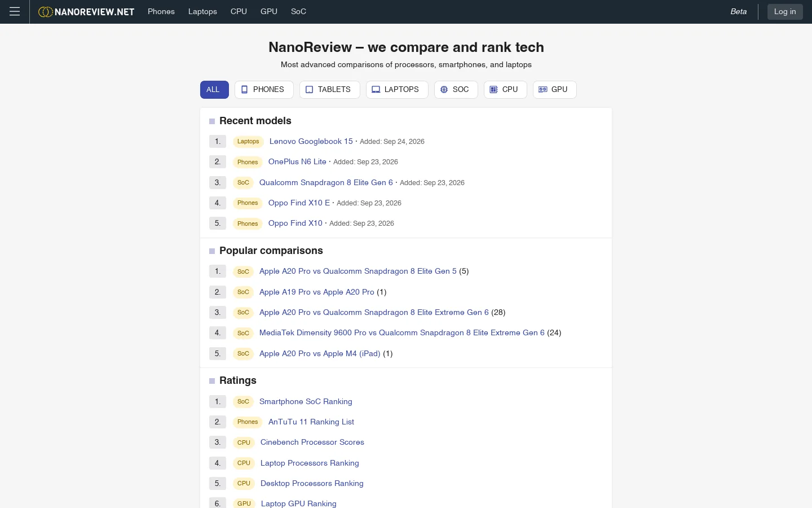Open Laptops in the top navigation
The height and width of the screenshot is (508, 812).
(202, 11)
